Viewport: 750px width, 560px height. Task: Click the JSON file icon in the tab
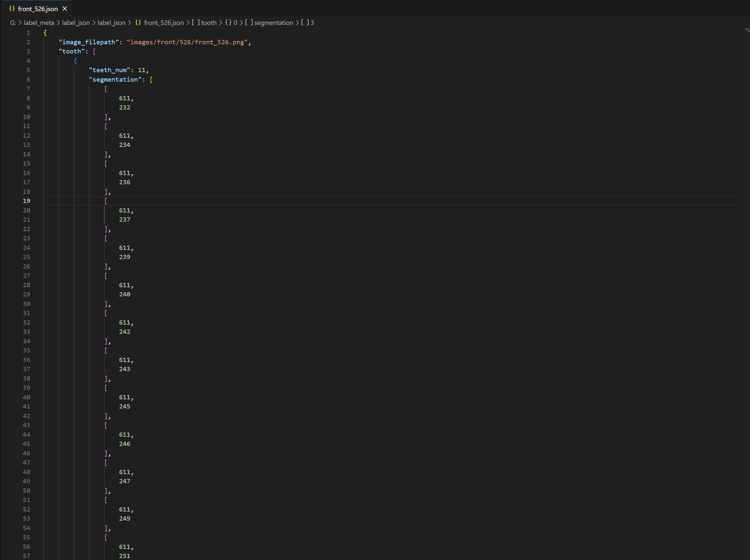(12, 9)
